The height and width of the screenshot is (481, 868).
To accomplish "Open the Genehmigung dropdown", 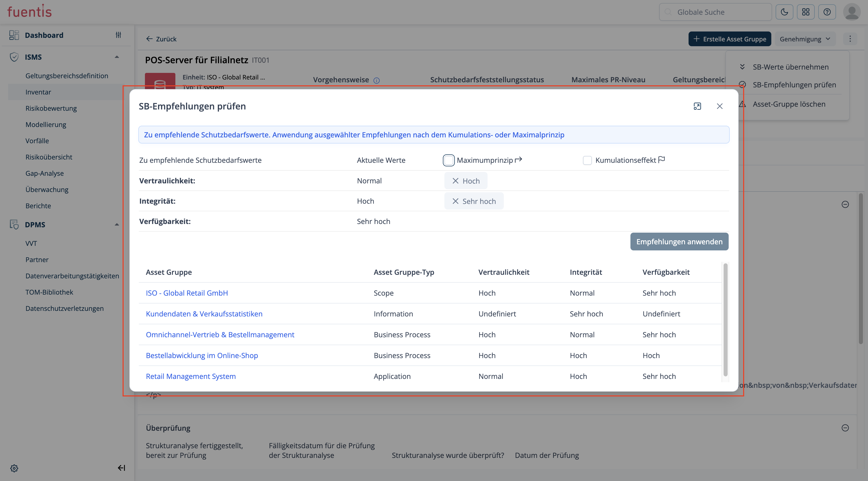I will [x=805, y=39].
